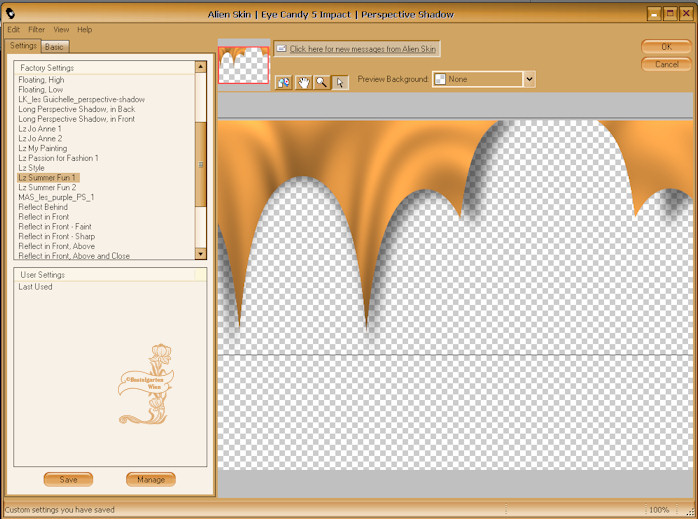Click the Cancel button
The width and height of the screenshot is (698, 519).
click(666, 65)
